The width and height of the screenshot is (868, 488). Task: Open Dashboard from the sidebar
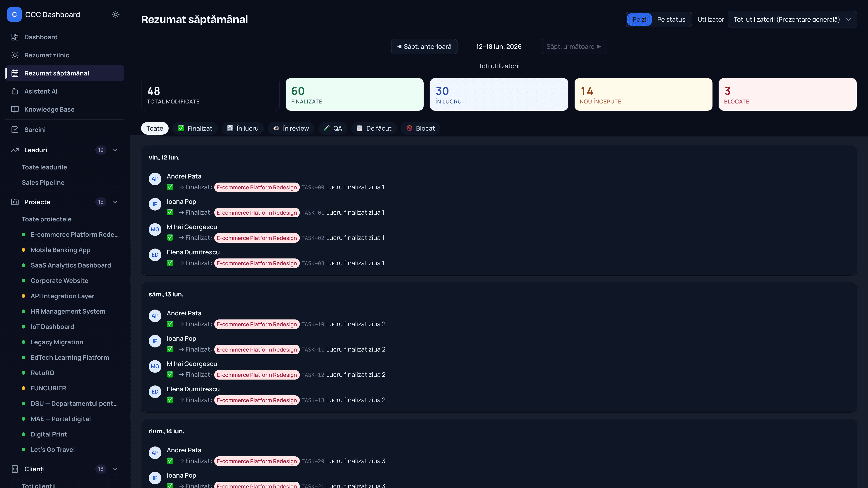[x=65, y=37]
